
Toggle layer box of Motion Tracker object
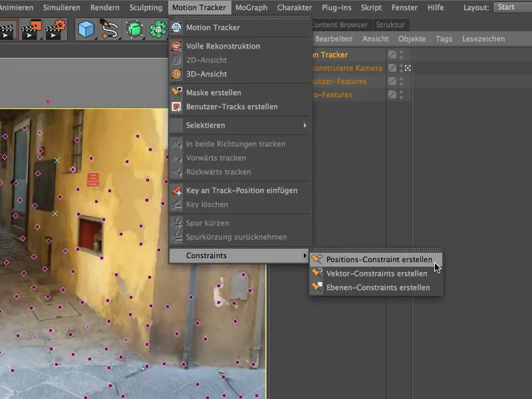pyautogui.click(x=392, y=55)
